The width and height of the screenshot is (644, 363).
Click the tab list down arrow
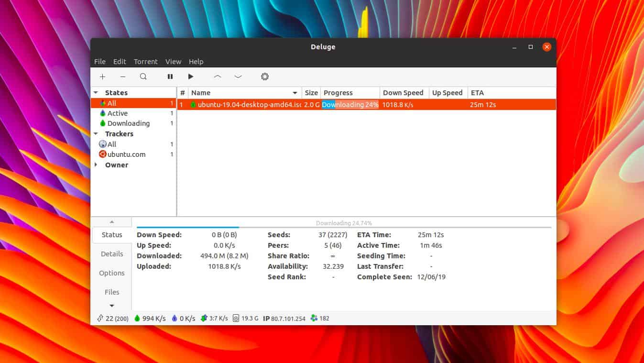112,306
